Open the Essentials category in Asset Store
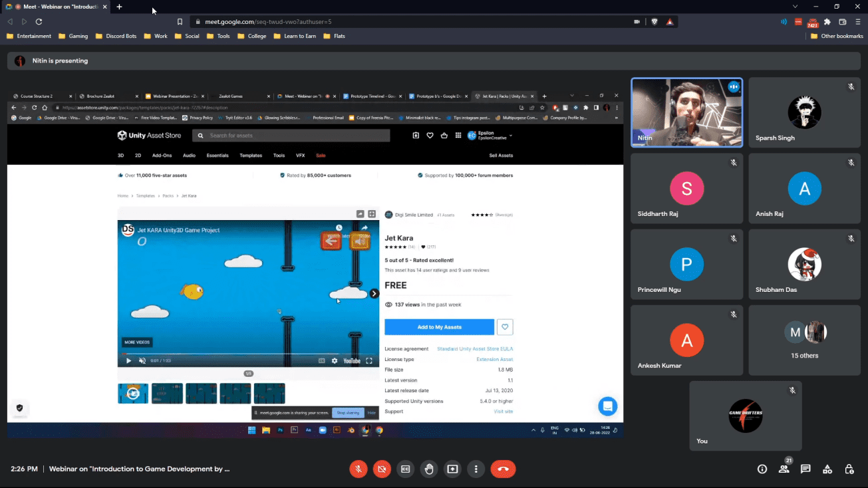 tap(217, 156)
